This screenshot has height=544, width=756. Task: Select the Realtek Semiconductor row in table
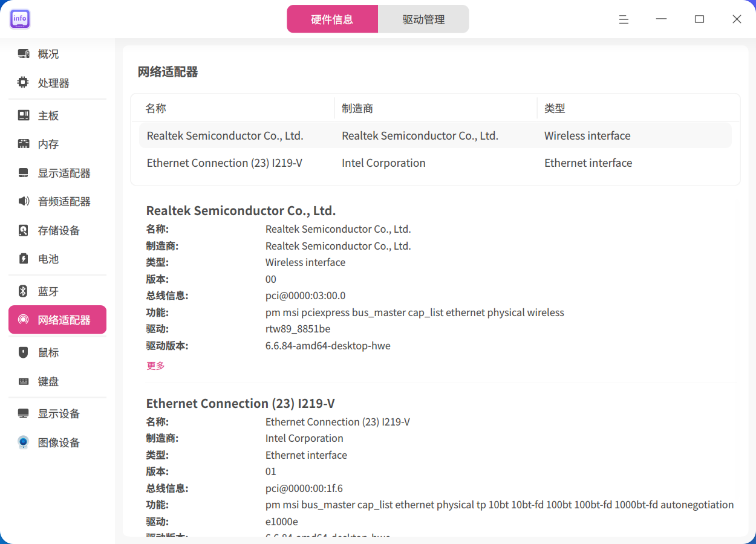tap(435, 135)
